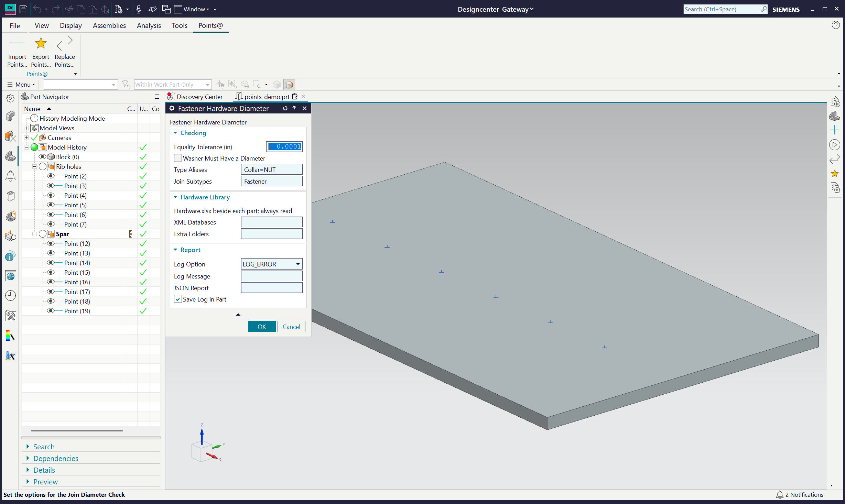
Task: Open the dialog help question mark
Action: (294, 108)
